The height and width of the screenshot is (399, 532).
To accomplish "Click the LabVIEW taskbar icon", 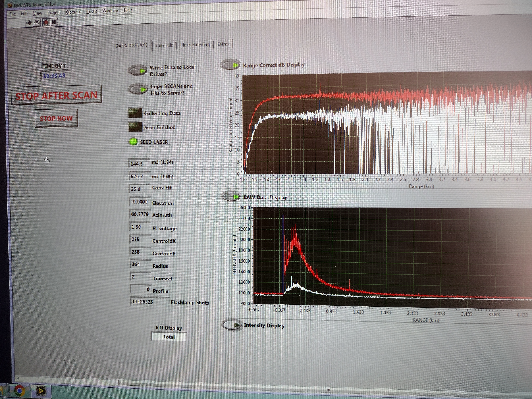I will click(x=41, y=391).
